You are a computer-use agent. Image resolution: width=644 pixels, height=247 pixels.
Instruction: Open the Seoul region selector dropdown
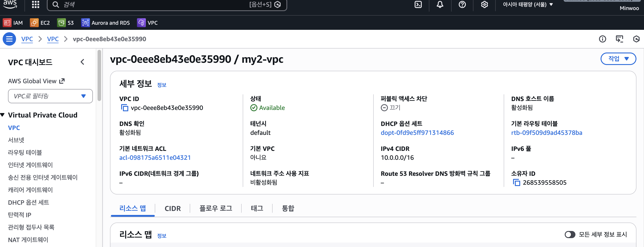click(x=528, y=4)
